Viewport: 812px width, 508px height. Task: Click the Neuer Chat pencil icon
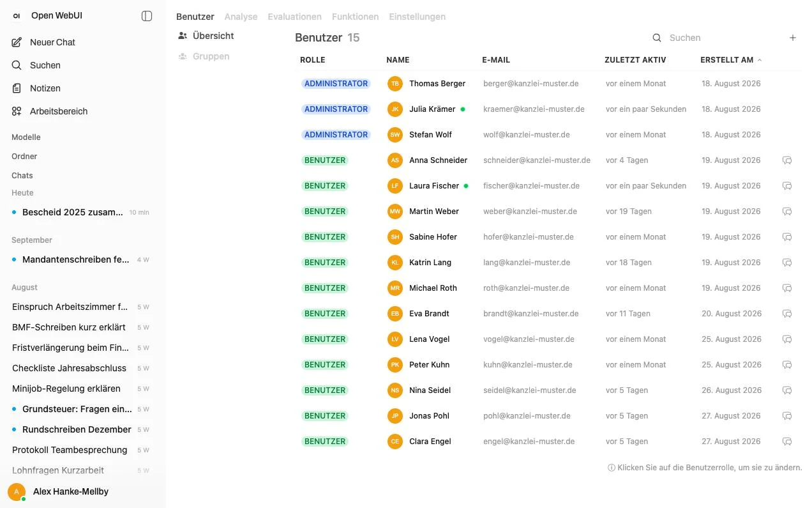17,42
